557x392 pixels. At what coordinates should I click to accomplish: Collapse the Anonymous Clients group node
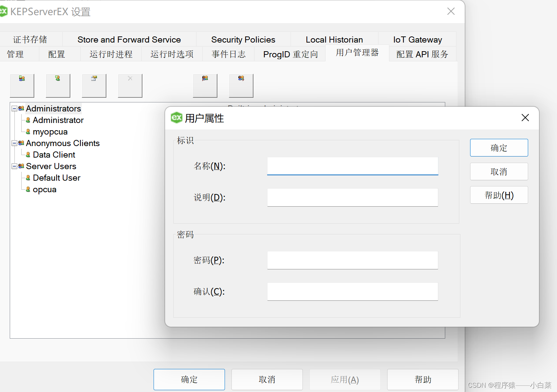pyautogui.click(x=14, y=143)
